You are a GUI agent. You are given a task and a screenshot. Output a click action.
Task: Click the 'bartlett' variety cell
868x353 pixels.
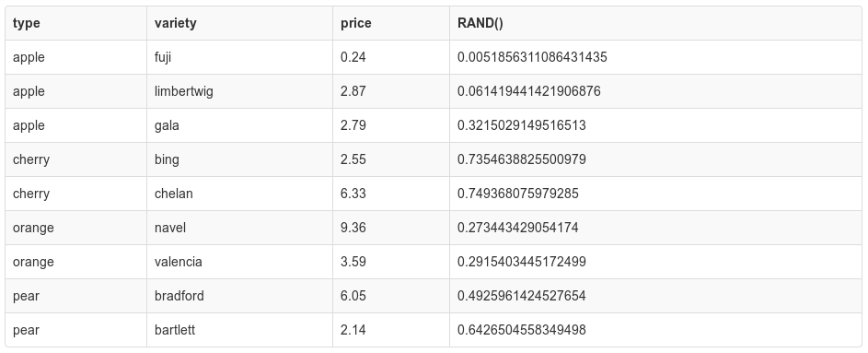239,330
